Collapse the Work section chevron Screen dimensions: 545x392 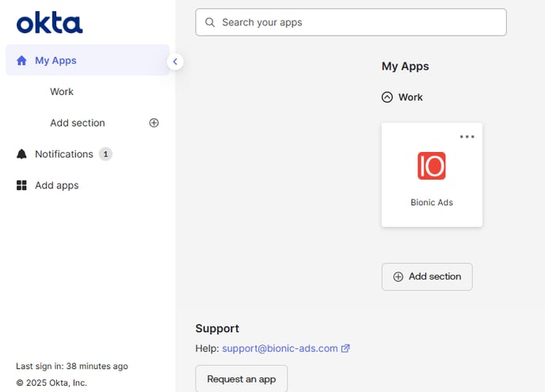coord(387,97)
